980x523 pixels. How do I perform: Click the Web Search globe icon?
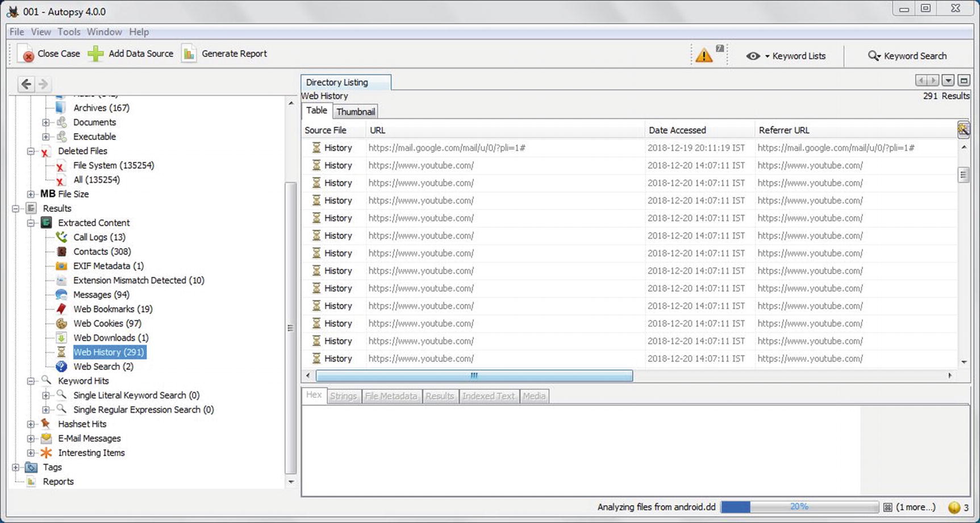tap(61, 366)
